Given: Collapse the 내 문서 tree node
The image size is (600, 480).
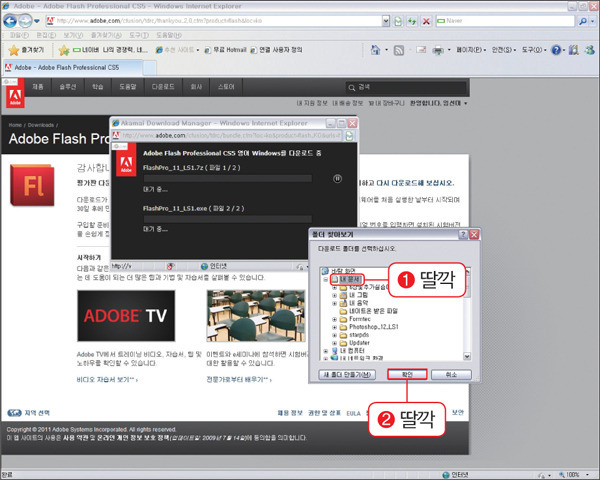Looking at the screenshot, I should point(325,279).
